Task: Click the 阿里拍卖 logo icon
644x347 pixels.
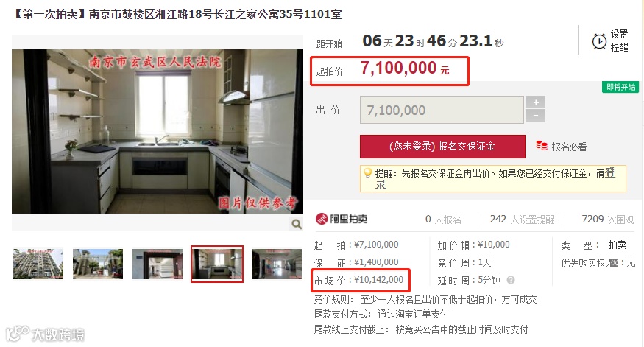Action: pos(321,219)
